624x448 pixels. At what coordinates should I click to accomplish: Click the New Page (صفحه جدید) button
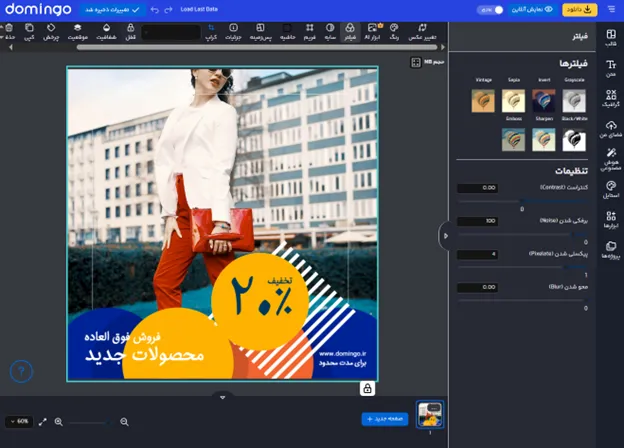click(384, 419)
